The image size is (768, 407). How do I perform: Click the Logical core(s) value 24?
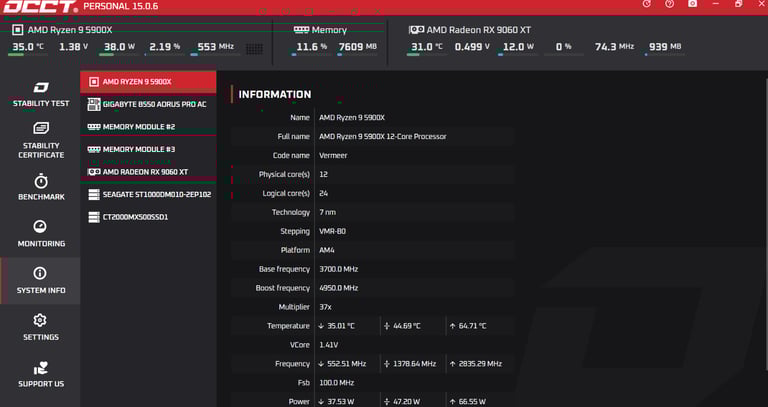point(323,193)
